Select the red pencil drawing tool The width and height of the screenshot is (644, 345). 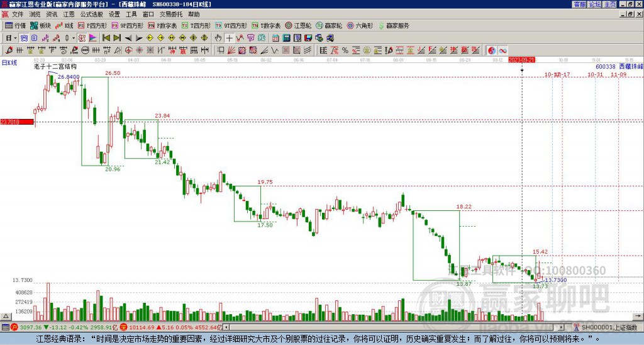pos(9,50)
